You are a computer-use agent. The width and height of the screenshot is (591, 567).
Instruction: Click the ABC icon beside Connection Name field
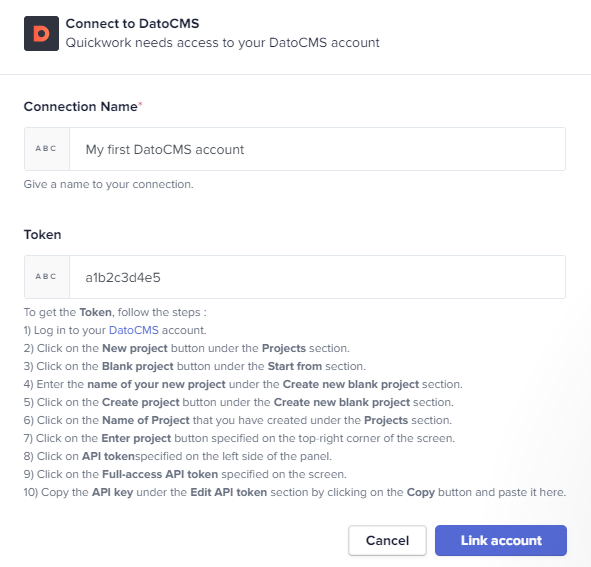[x=47, y=149]
